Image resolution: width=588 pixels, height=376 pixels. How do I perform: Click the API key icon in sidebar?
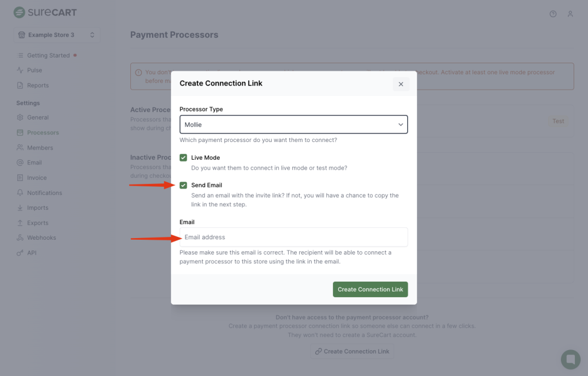[21, 252]
